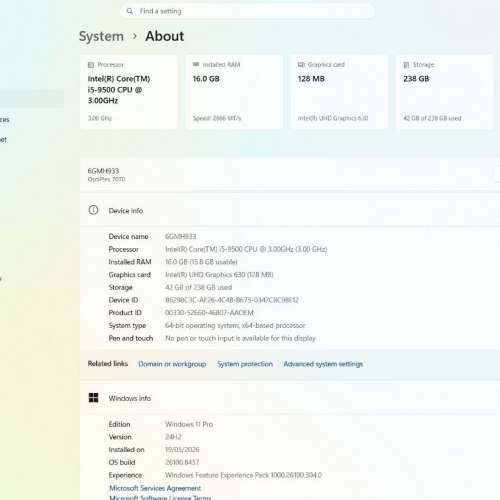Collapse the Device info section header
Screen dimensions: 500x500
(290, 210)
